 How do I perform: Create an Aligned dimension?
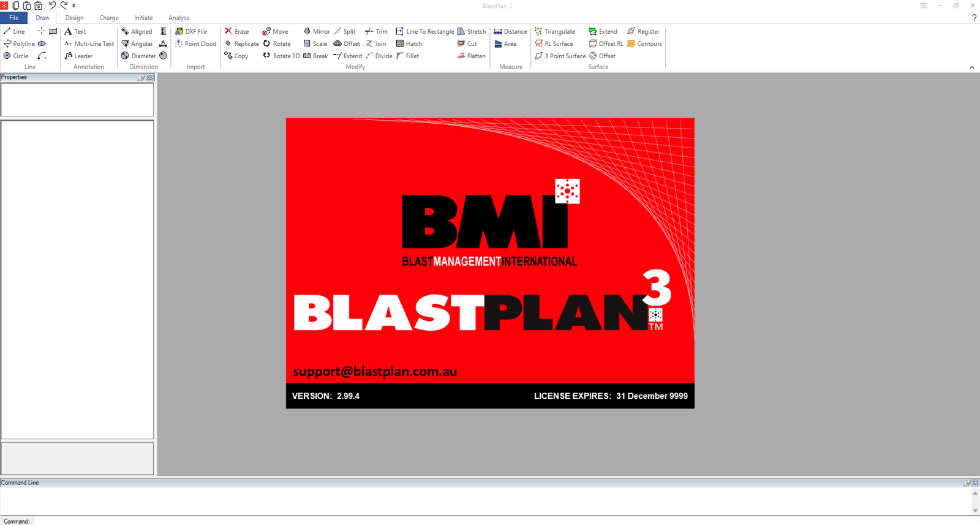pos(137,31)
